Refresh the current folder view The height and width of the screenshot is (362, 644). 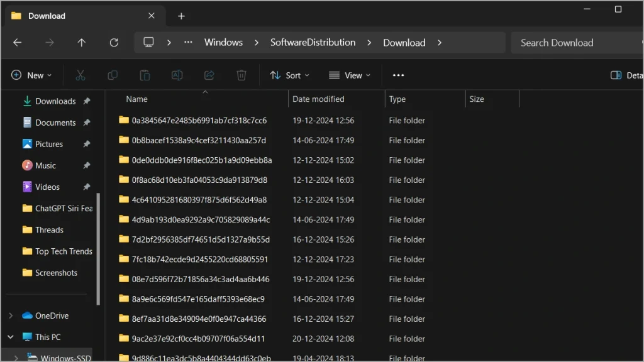click(114, 43)
